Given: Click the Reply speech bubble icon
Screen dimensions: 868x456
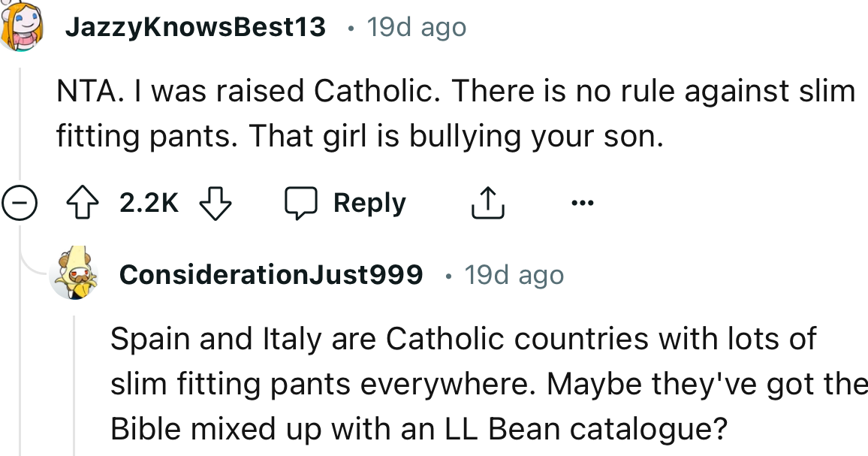Looking at the screenshot, I should coord(303,202).
